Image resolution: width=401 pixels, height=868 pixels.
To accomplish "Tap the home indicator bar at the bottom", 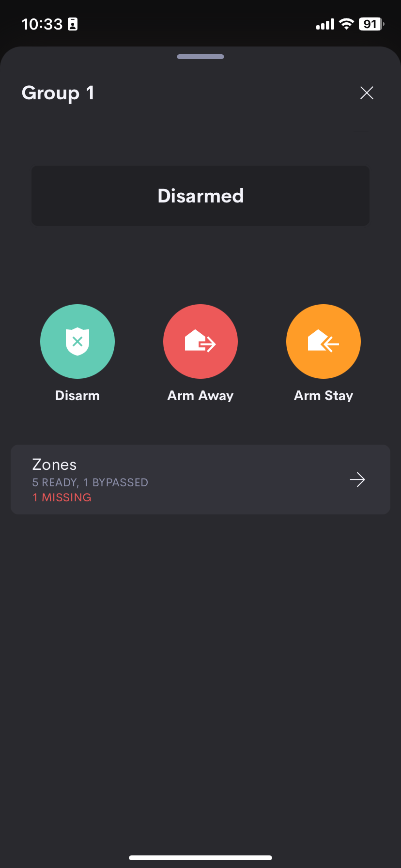I will pyautogui.click(x=200, y=857).
